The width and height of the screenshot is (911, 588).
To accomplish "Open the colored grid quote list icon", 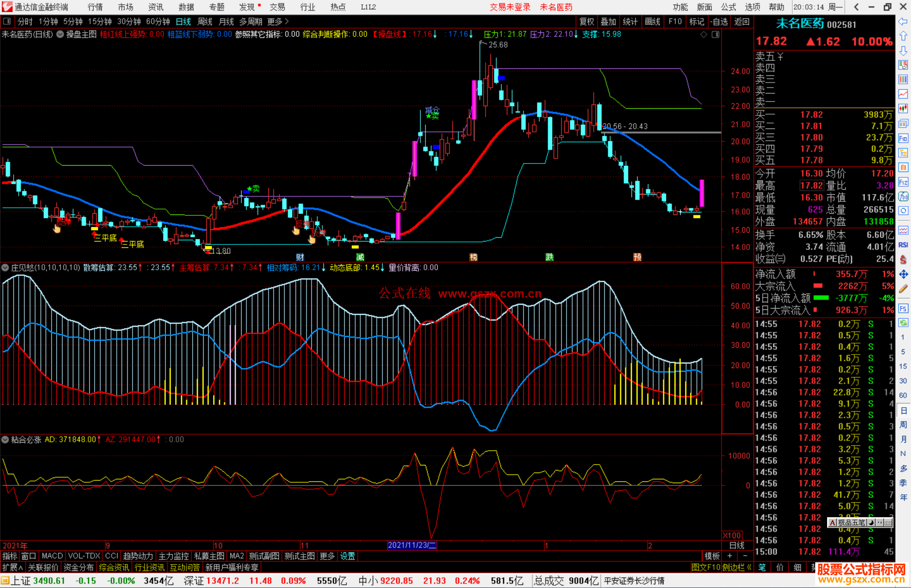I will point(903,80).
